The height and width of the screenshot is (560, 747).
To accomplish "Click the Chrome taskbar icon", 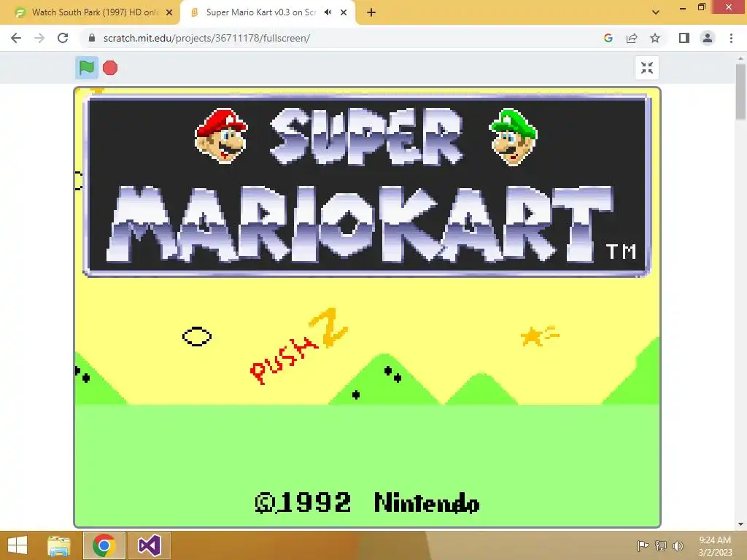I will pyautogui.click(x=104, y=545).
